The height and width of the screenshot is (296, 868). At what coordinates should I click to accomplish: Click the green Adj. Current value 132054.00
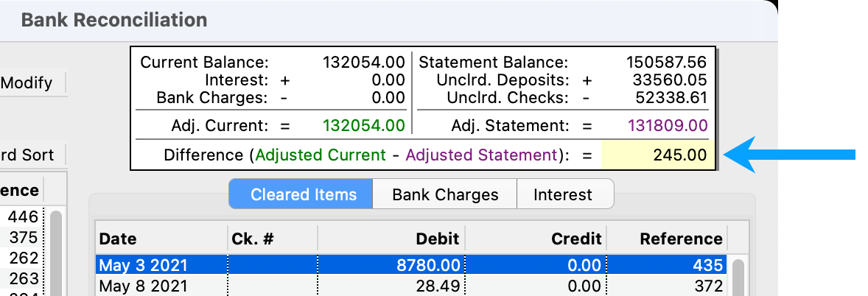364,126
